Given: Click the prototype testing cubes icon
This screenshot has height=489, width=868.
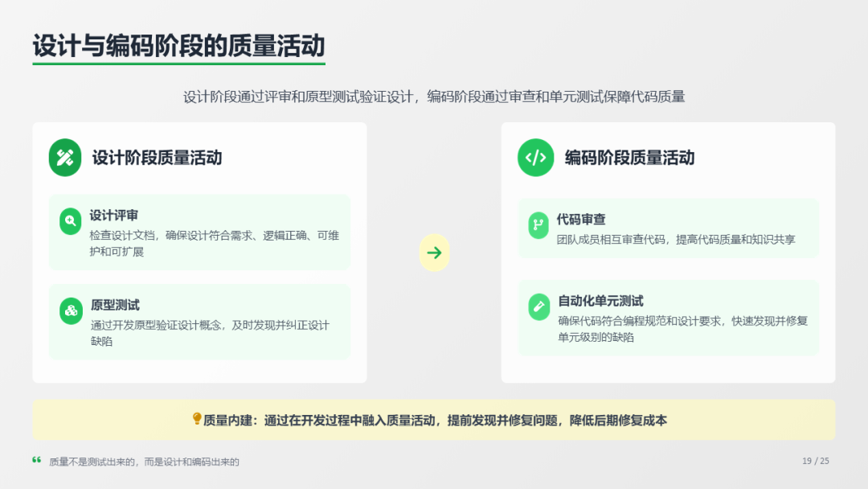Looking at the screenshot, I should [71, 310].
